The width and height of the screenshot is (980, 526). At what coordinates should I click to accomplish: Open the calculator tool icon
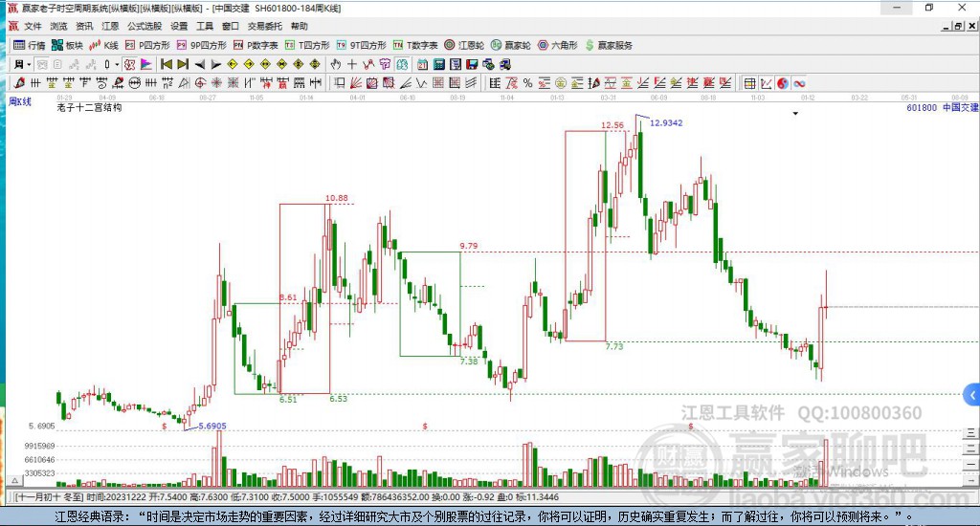tap(438, 64)
